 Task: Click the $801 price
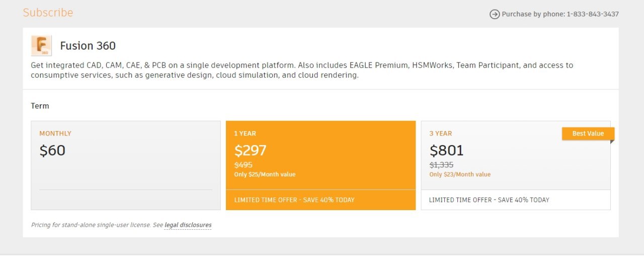tap(446, 150)
